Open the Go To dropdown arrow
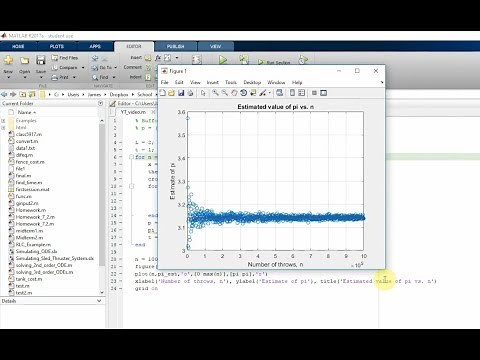 tap(116, 68)
